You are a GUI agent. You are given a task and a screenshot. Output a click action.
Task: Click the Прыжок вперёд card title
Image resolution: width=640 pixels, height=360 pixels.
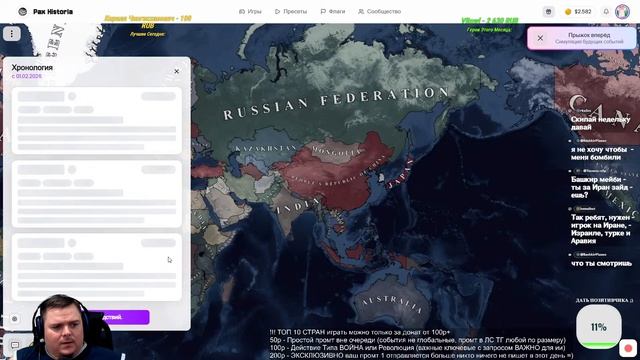point(589,35)
